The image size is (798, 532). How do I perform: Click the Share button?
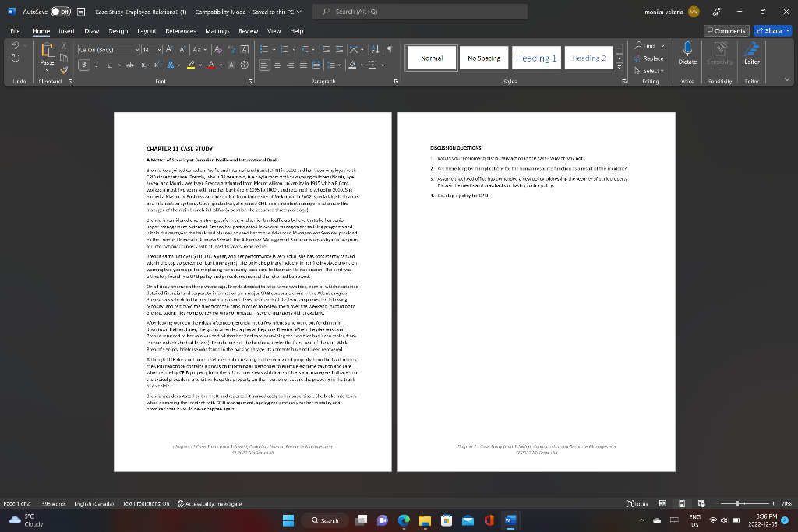(x=771, y=29)
